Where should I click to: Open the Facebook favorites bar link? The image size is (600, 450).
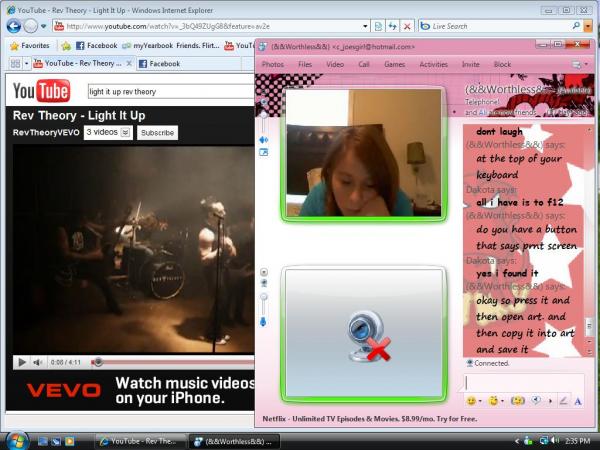(97, 46)
